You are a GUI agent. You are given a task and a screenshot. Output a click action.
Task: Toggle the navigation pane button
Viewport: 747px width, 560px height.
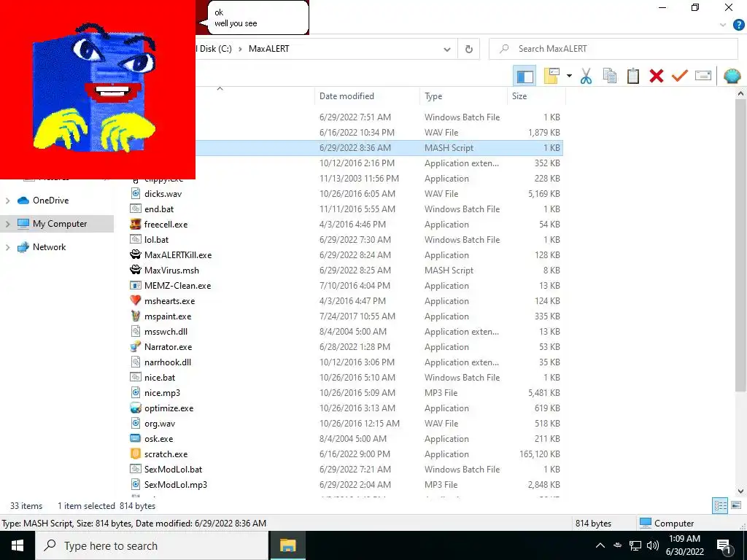tap(525, 76)
